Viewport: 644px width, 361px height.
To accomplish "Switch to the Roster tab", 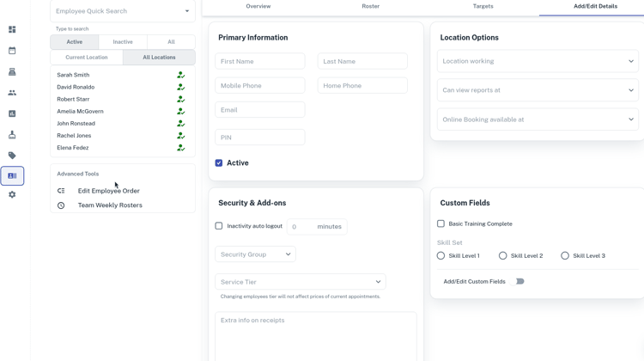I will click(x=371, y=6).
